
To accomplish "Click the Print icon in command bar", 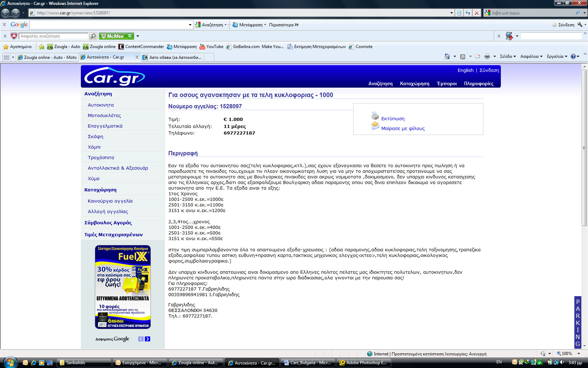I will [x=487, y=56].
